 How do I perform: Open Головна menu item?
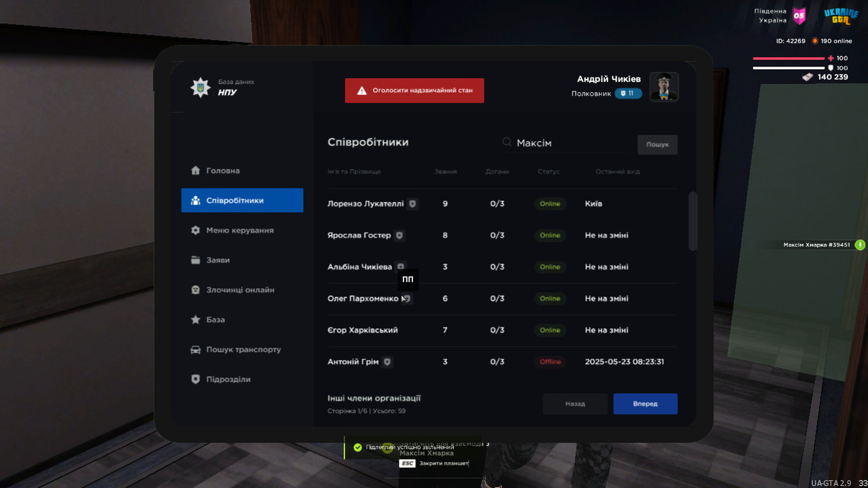click(242, 171)
